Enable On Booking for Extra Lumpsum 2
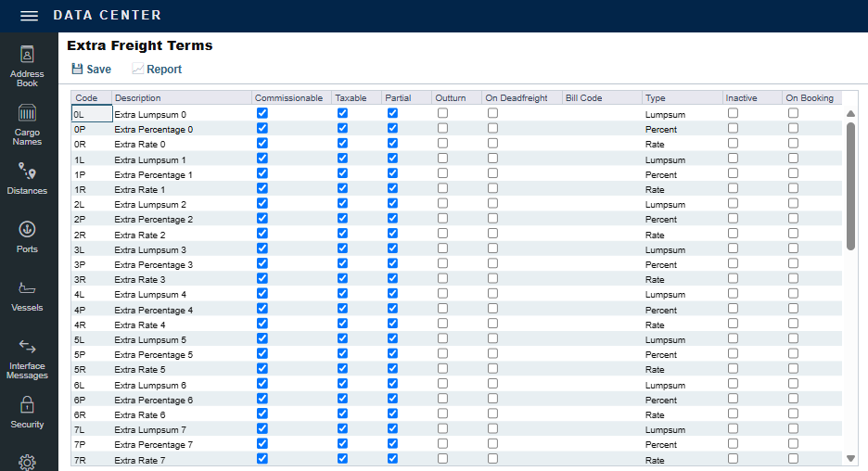 pos(793,203)
